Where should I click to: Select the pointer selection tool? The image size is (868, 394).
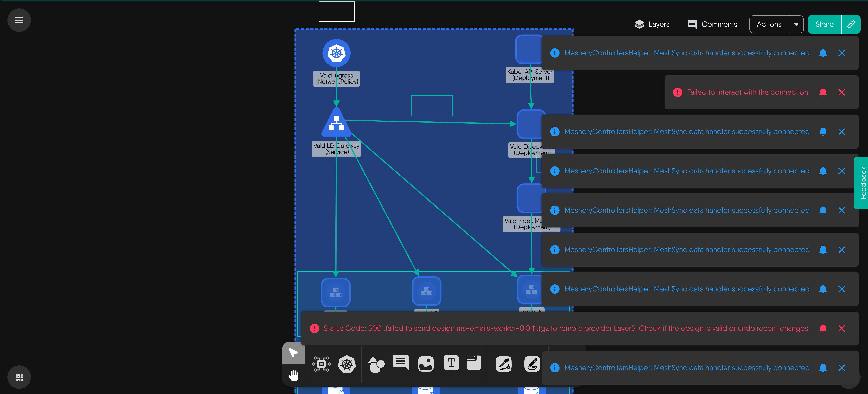coord(293,353)
